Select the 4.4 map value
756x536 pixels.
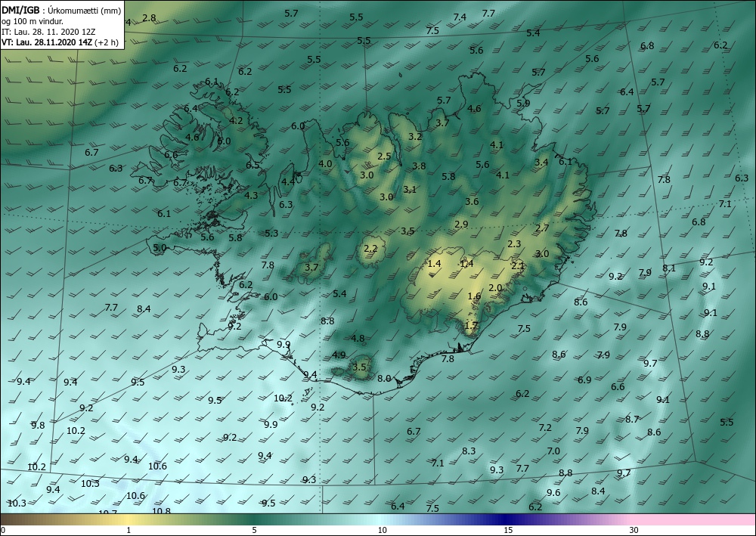tap(288, 181)
